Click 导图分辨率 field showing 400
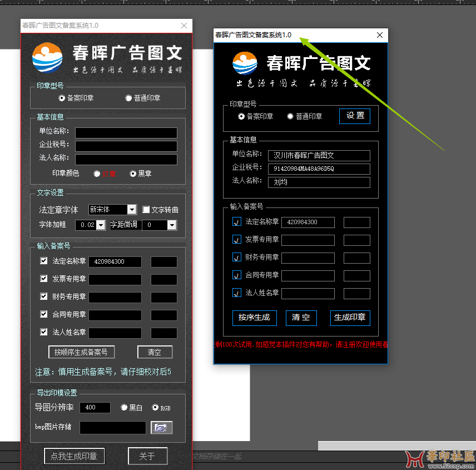The height and width of the screenshot is (470, 476). [x=95, y=408]
